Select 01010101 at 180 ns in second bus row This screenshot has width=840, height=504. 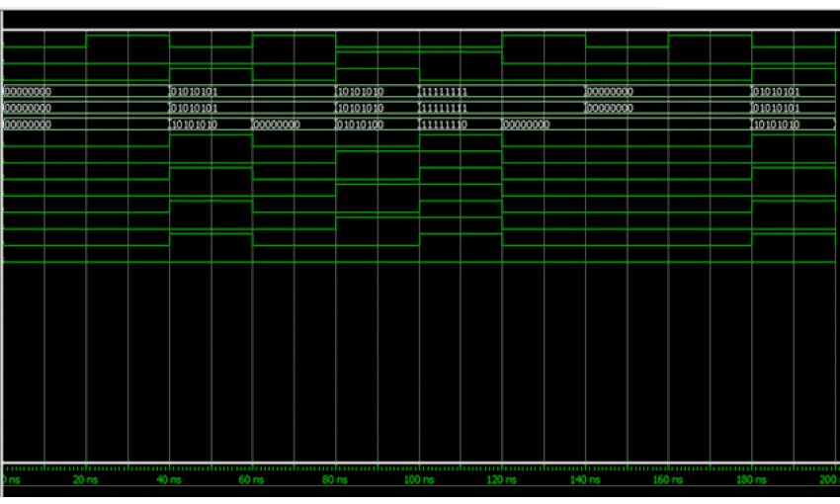coord(776,108)
